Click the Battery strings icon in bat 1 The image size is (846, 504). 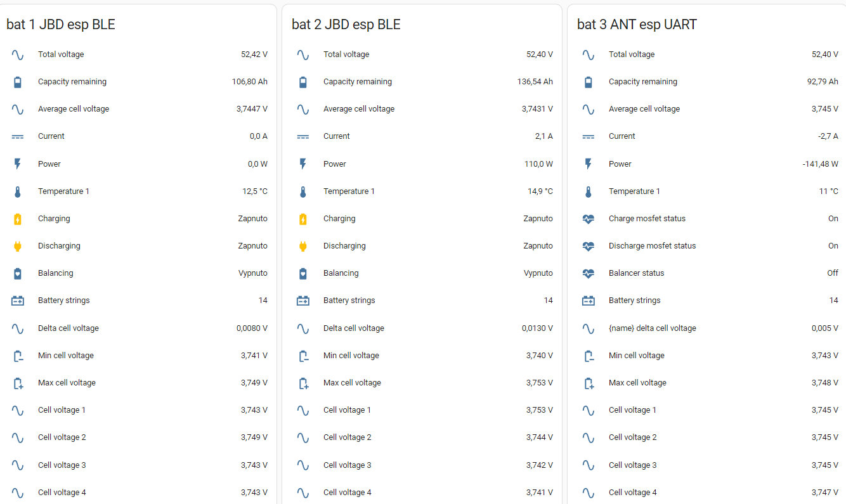18,300
